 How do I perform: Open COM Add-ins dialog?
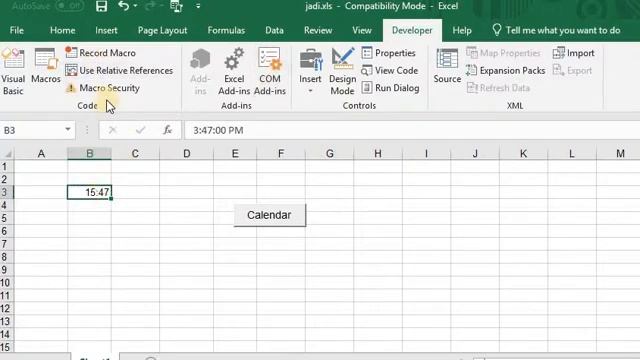coord(270,72)
